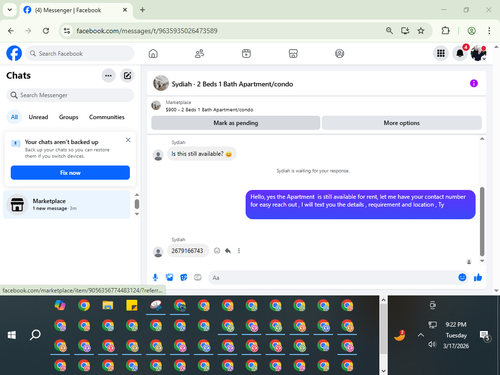500x375 pixels.
Task: Open the Groups icon in top navigation
Action: [339, 53]
